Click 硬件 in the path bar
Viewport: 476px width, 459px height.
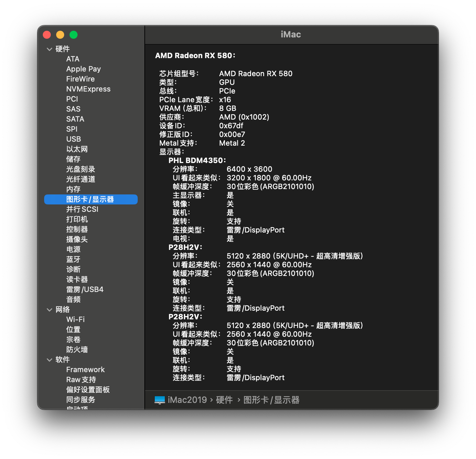point(224,400)
